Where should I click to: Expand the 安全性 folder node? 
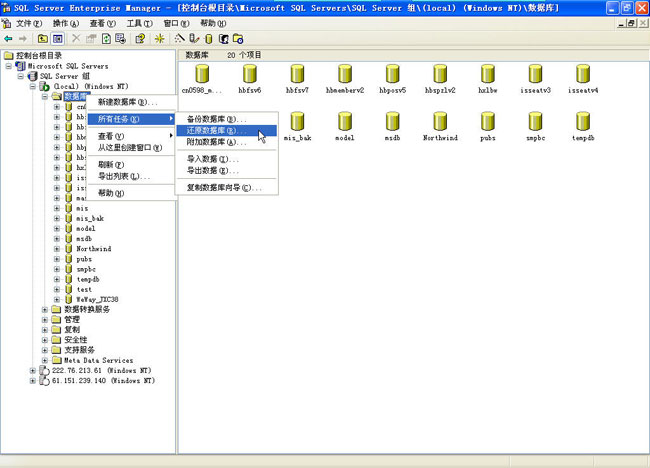pyautogui.click(x=45, y=340)
